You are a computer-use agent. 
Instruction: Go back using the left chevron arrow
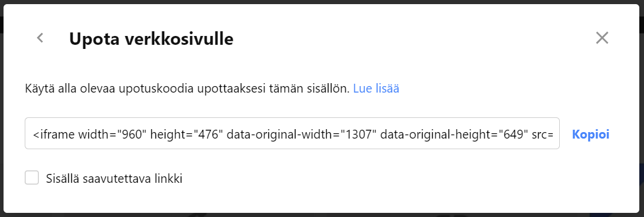tap(40, 38)
